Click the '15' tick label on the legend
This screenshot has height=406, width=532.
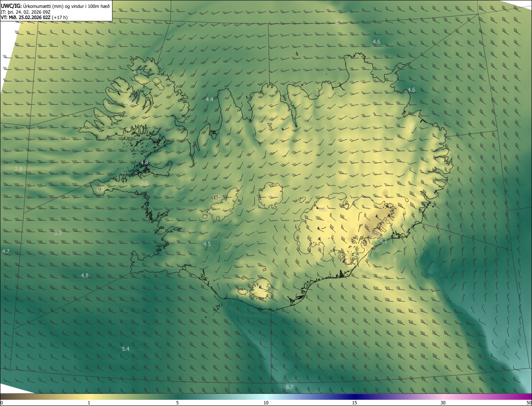[355, 403]
